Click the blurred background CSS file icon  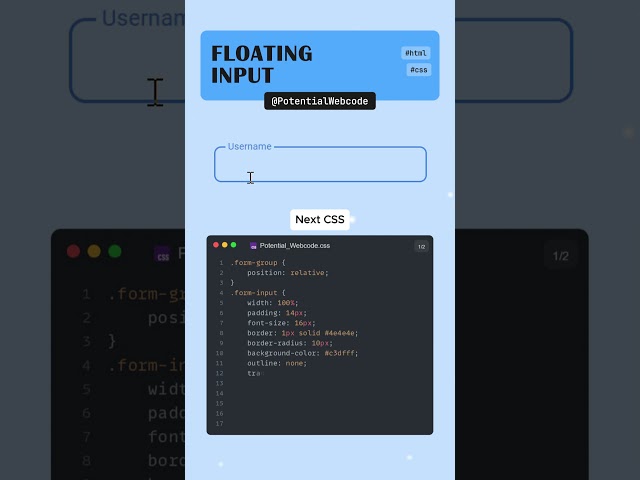(x=162, y=254)
